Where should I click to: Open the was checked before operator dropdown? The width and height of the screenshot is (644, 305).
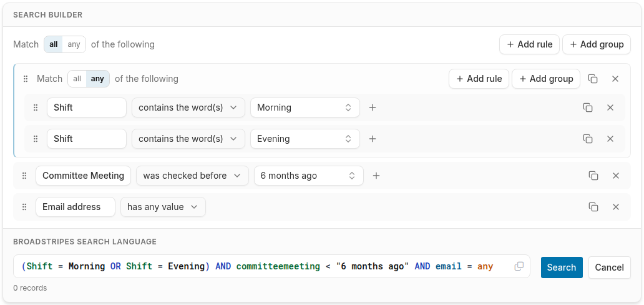click(192, 176)
